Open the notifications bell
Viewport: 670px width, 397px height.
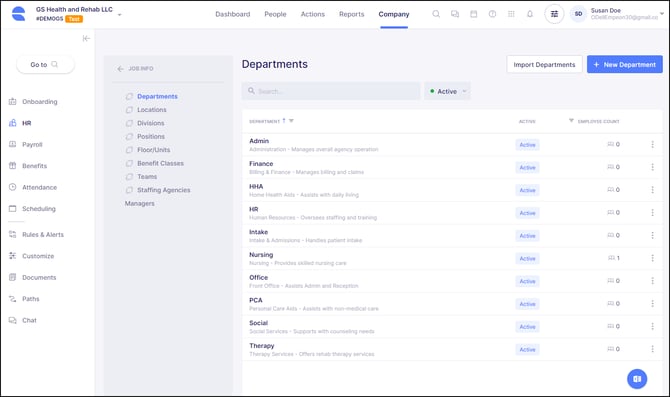tap(530, 14)
